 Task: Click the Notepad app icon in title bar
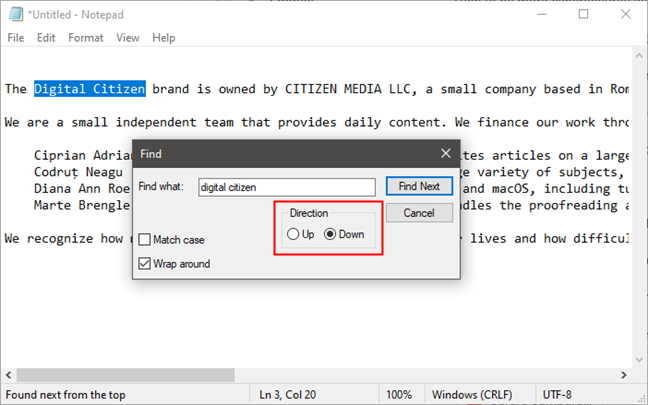pyautogui.click(x=16, y=14)
